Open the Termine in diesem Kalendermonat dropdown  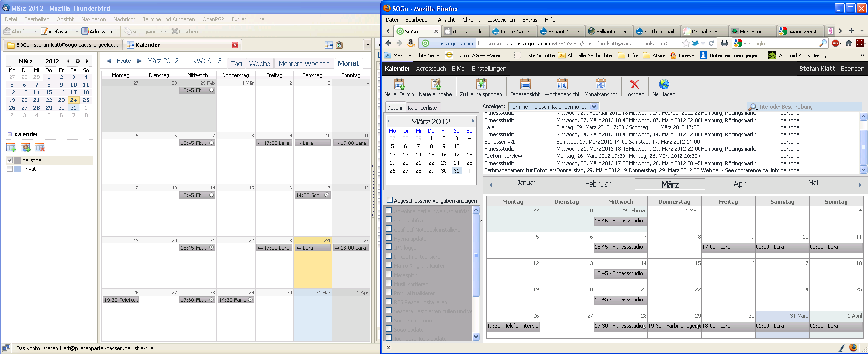click(x=594, y=107)
